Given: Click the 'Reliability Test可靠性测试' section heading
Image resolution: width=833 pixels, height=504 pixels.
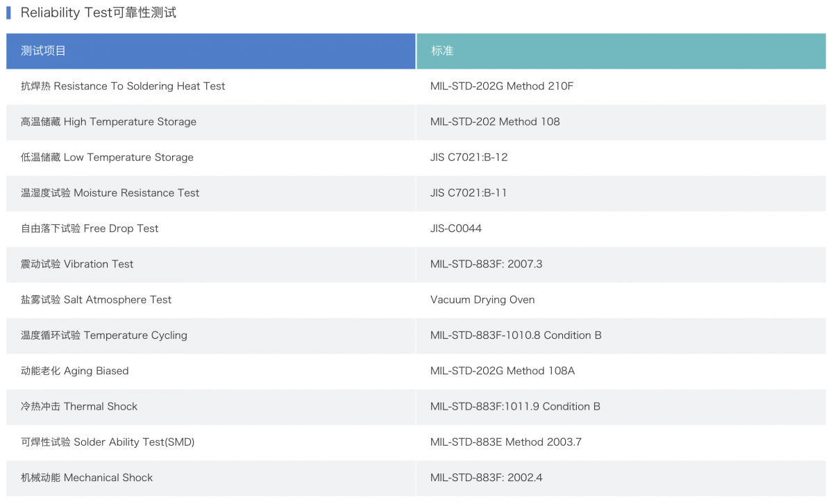Looking at the screenshot, I should pyautogui.click(x=98, y=12).
